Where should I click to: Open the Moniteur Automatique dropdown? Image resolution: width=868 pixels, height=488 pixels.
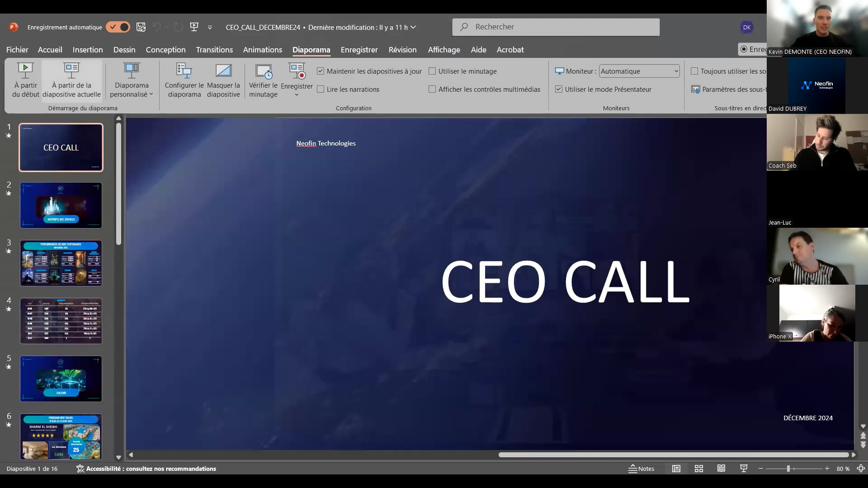pos(639,71)
